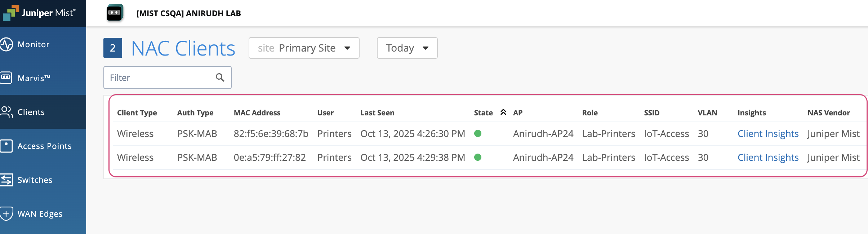
Task: Open the Marvis assistant icon in header
Action: click(115, 13)
